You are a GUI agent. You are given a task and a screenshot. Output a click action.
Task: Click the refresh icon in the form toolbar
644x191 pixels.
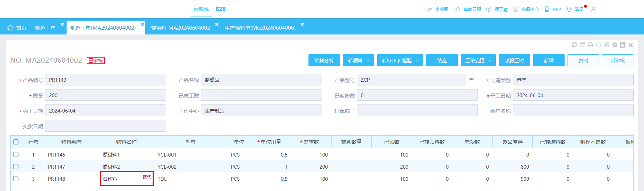pos(574,45)
